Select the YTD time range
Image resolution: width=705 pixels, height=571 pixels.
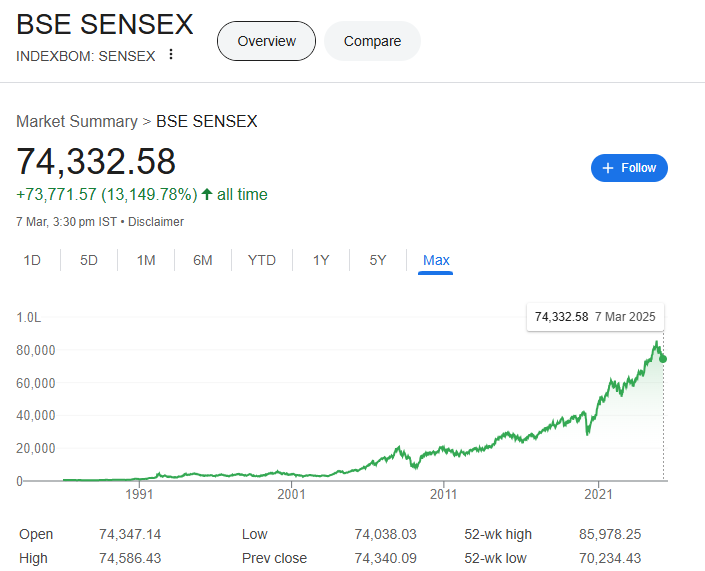pyautogui.click(x=262, y=260)
